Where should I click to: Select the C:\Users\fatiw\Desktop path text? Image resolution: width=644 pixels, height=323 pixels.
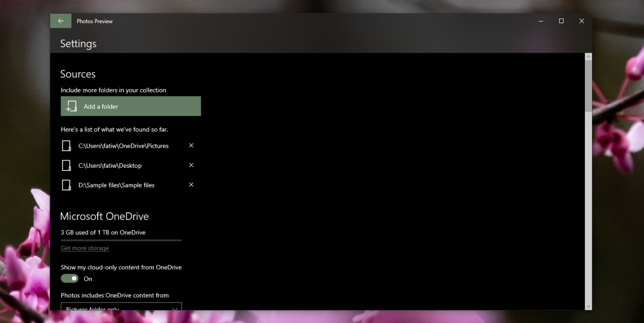pyautogui.click(x=110, y=166)
